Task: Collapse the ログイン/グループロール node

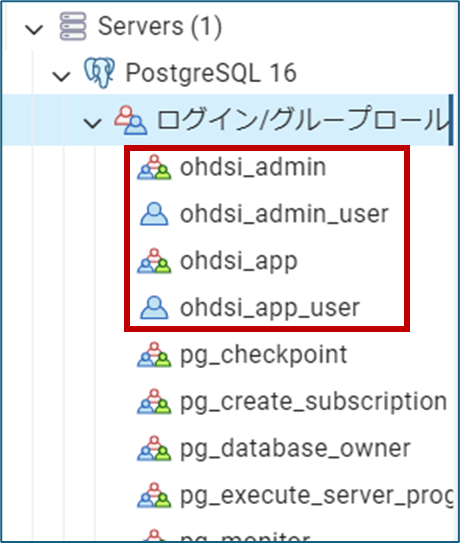Action: (x=92, y=123)
